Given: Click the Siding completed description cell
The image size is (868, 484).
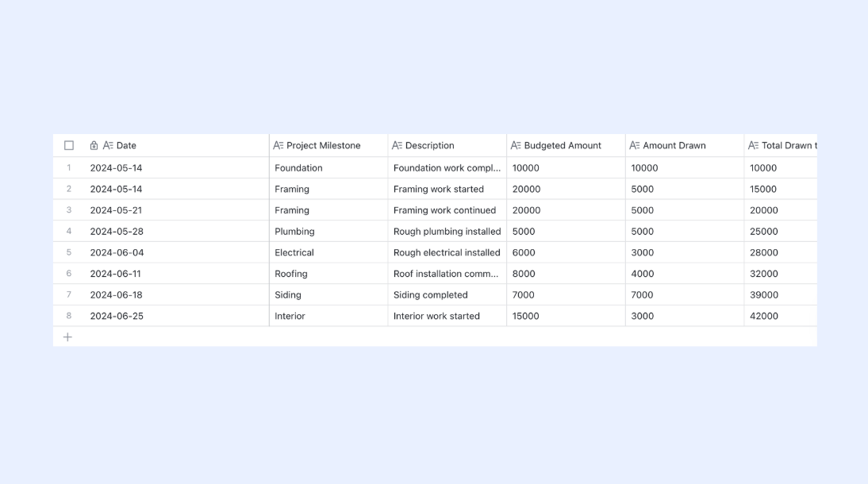Looking at the screenshot, I should point(447,294).
